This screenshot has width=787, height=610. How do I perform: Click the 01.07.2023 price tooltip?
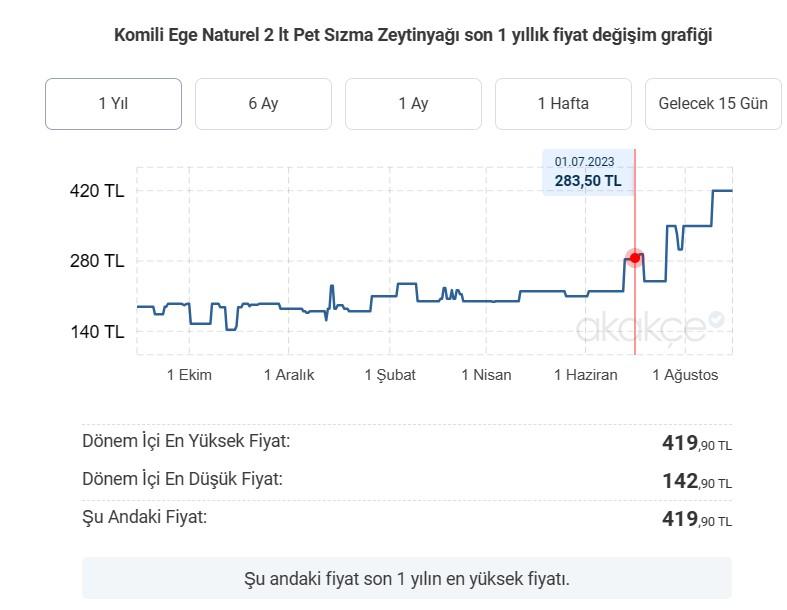click(x=586, y=172)
